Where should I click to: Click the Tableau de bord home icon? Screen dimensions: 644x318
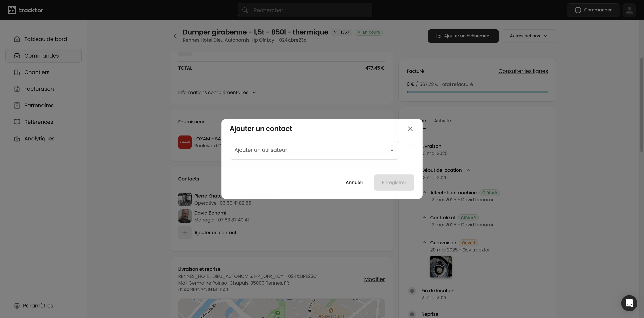pyautogui.click(x=17, y=39)
